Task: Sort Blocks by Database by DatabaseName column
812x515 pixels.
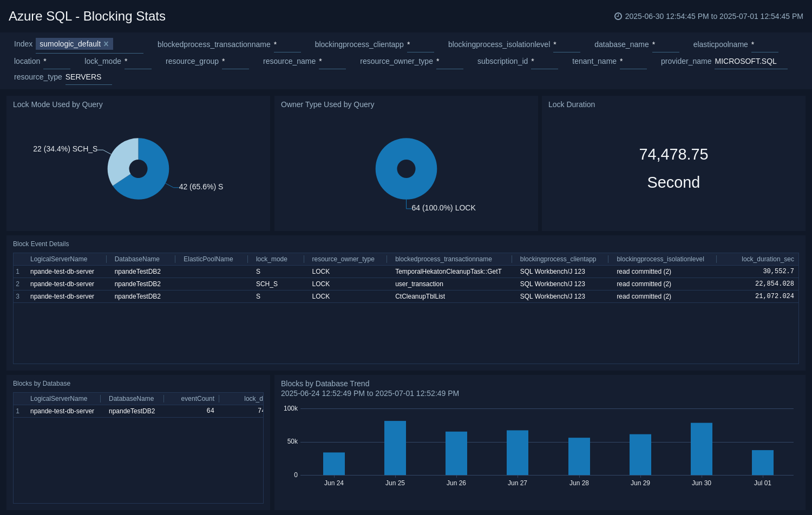Action: [132, 399]
